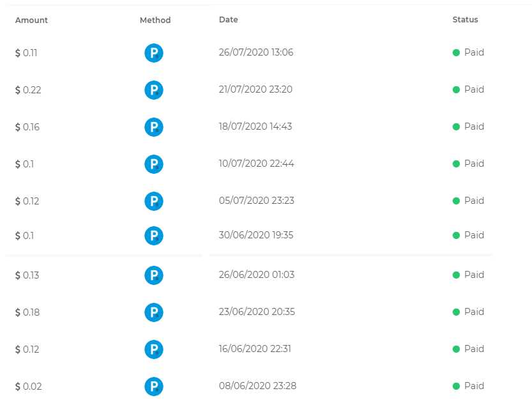The height and width of the screenshot is (407, 532).
Task: Click the green status dot for 26/07/2020 payment
Action: click(456, 53)
